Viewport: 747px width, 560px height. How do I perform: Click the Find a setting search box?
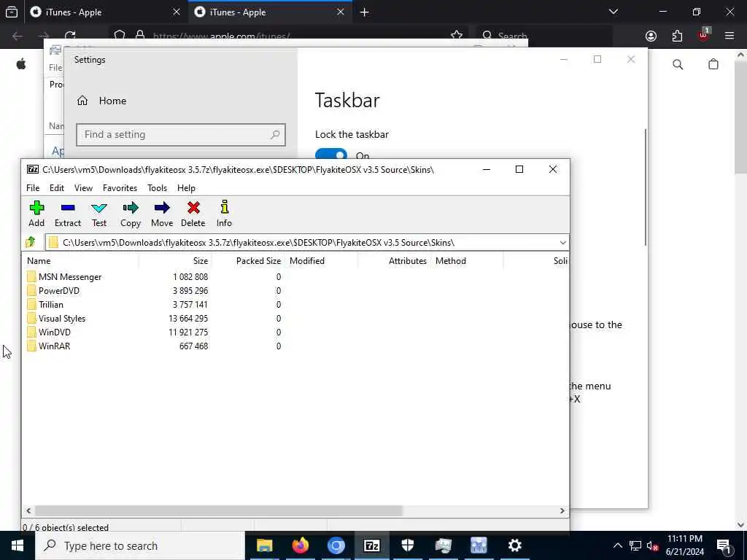pyautogui.click(x=181, y=135)
